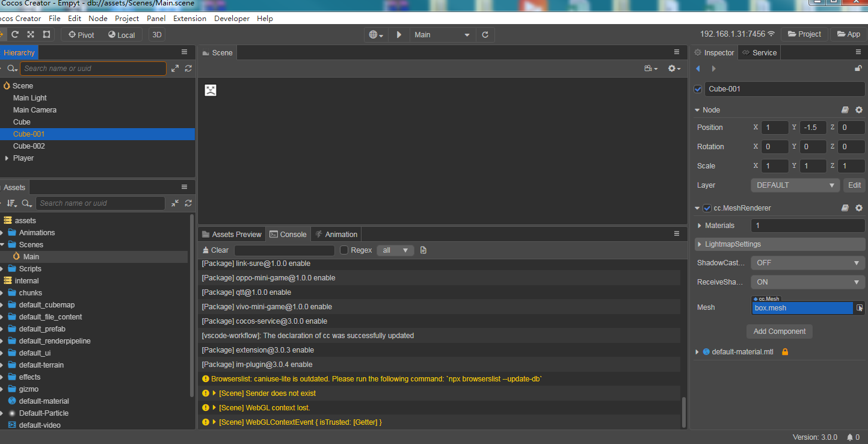
Task: Expand the LightmapSettings section
Action: click(x=699, y=244)
